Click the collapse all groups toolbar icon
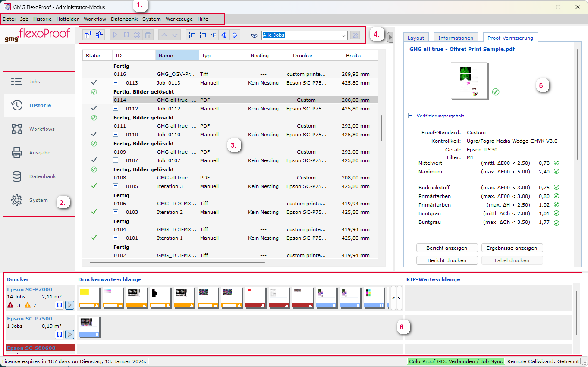588x367 pixels. tap(192, 35)
